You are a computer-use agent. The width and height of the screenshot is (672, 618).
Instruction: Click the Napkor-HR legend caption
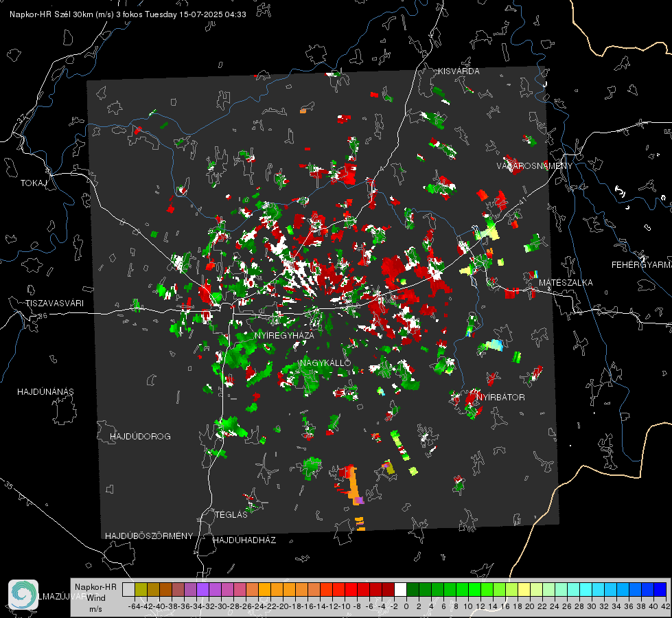click(x=95, y=587)
